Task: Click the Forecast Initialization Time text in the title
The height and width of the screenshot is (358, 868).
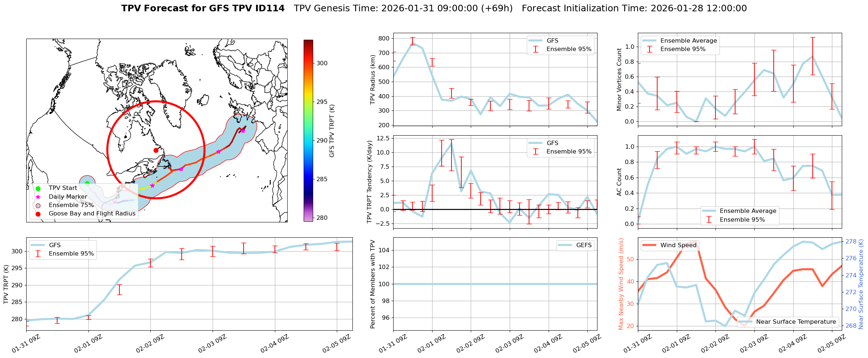Action: click(x=634, y=8)
